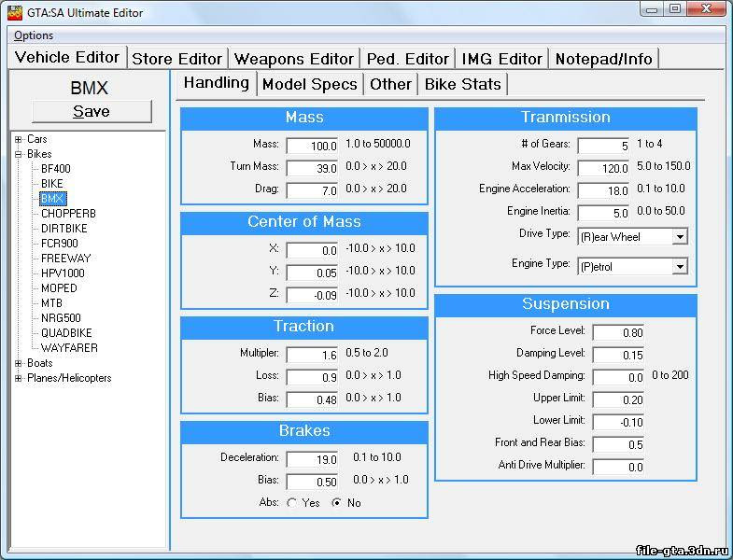Expand the Cars tree node
The height and width of the screenshot is (560, 733).
[x=18, y=139]
